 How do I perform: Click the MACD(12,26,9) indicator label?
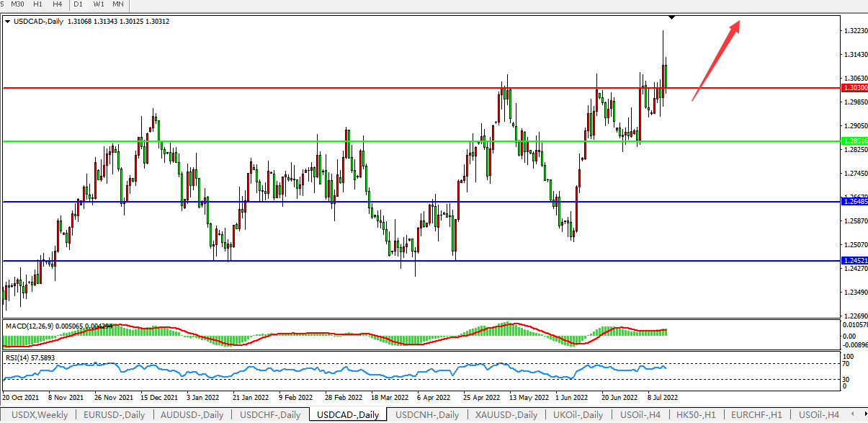point(29,326)
